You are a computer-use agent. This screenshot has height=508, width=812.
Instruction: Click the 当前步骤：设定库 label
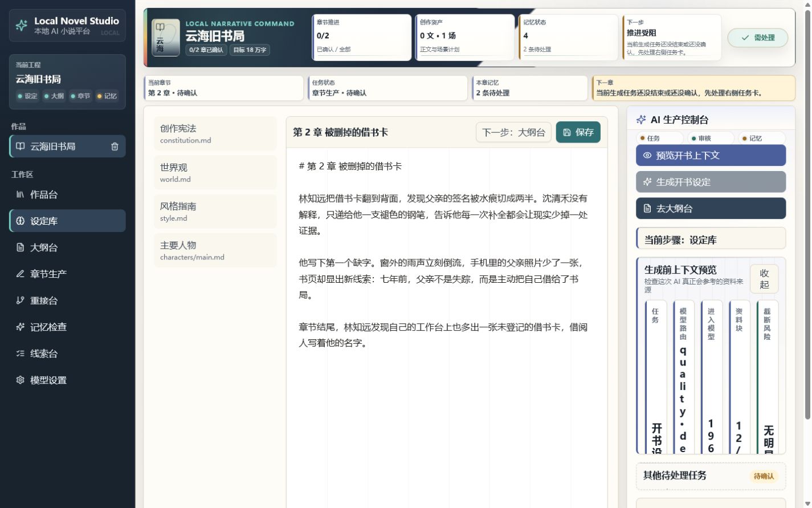point(711,239)
